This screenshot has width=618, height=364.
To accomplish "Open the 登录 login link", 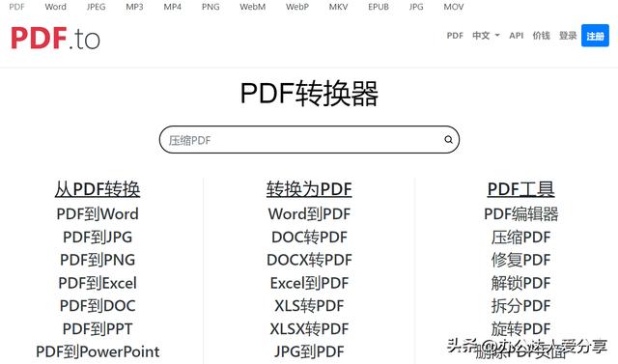I will pos(568,36).
